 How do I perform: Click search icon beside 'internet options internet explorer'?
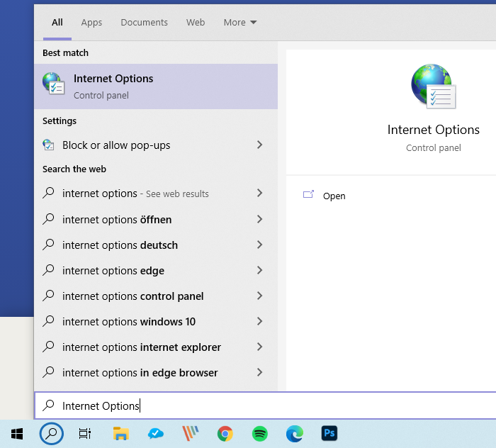click(48, 347)
